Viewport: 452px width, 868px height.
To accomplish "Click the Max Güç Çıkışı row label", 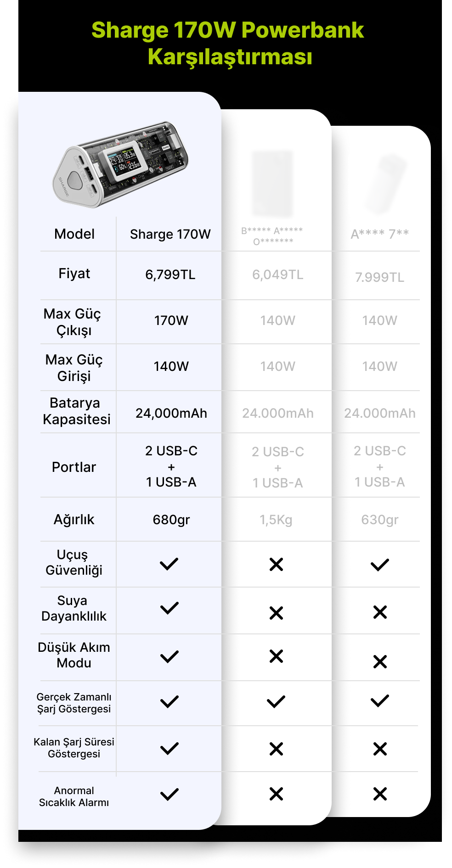I will [x=73, y=322].
